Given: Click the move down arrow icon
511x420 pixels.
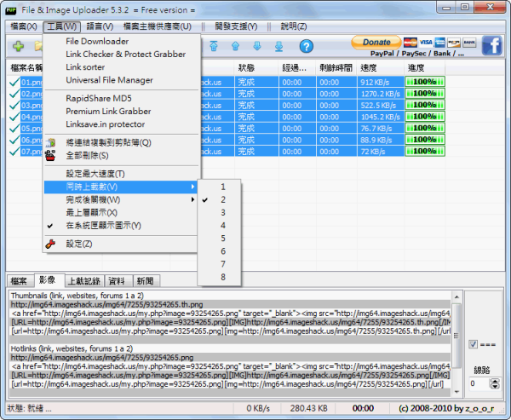Looking at the screenshot, I should [x=257, y=46].
